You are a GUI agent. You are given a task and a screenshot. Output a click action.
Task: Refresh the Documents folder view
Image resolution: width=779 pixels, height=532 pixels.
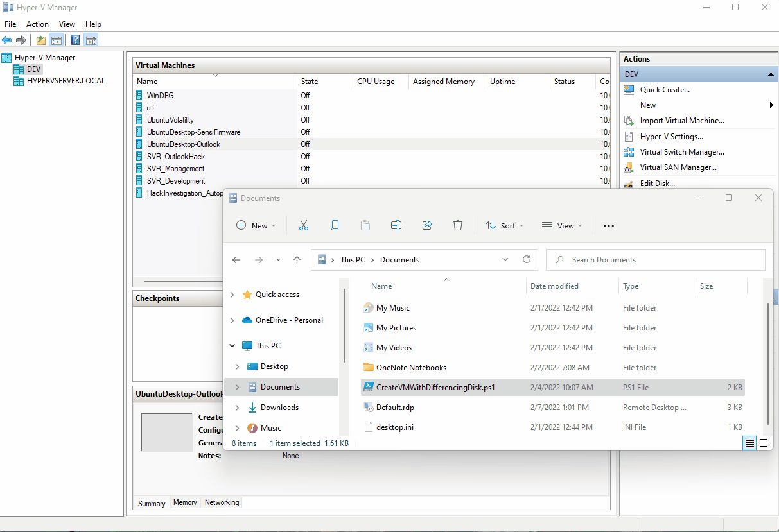coord(527,259)
